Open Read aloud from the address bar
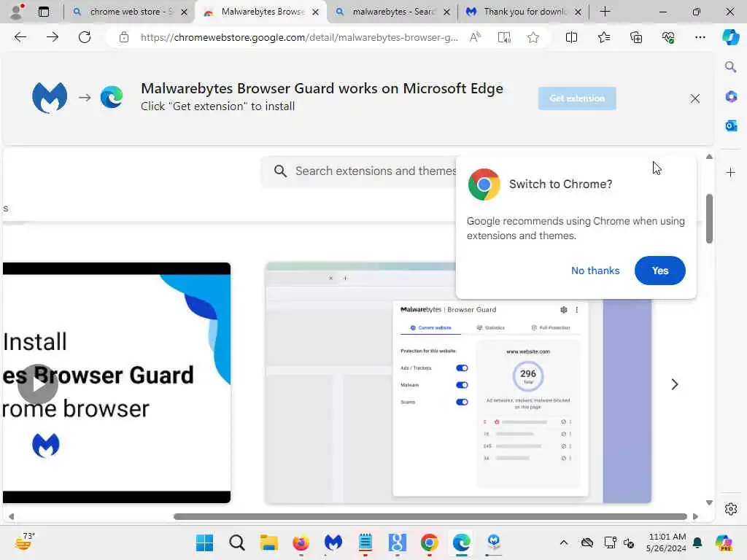 (475, 37)
